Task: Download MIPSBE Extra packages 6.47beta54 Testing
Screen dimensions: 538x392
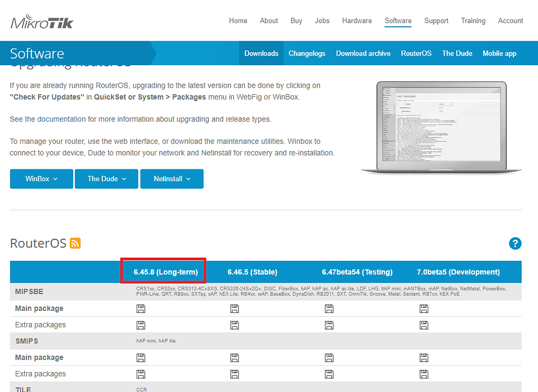Action: [x=329, y=325]
